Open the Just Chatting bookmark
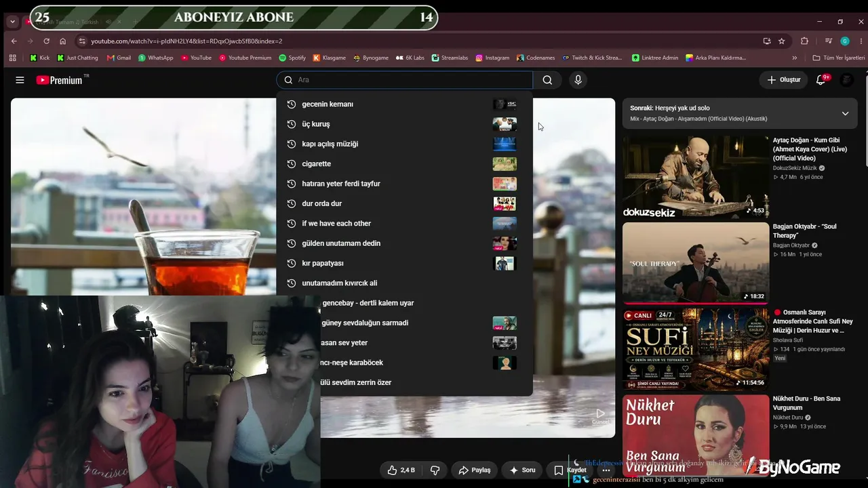The image size is (868, 488). pyautogui.click(x=77, y=58)
